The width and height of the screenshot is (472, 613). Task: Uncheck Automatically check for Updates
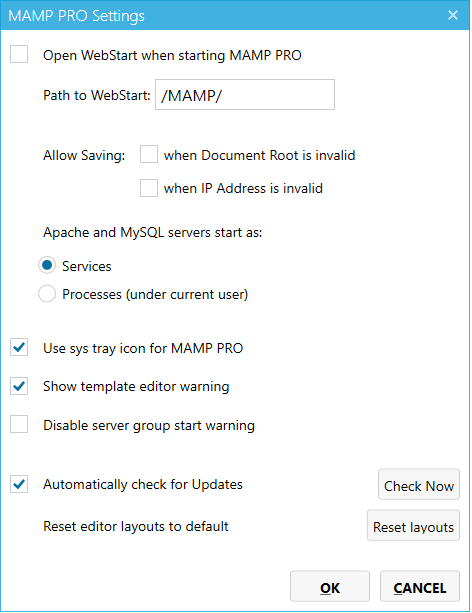click(19, 484)
